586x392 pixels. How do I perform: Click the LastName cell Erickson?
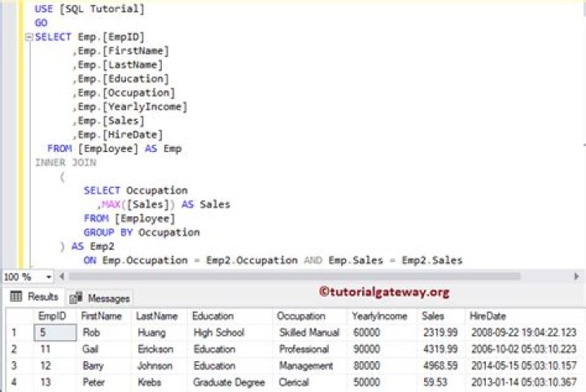[160, 349]
